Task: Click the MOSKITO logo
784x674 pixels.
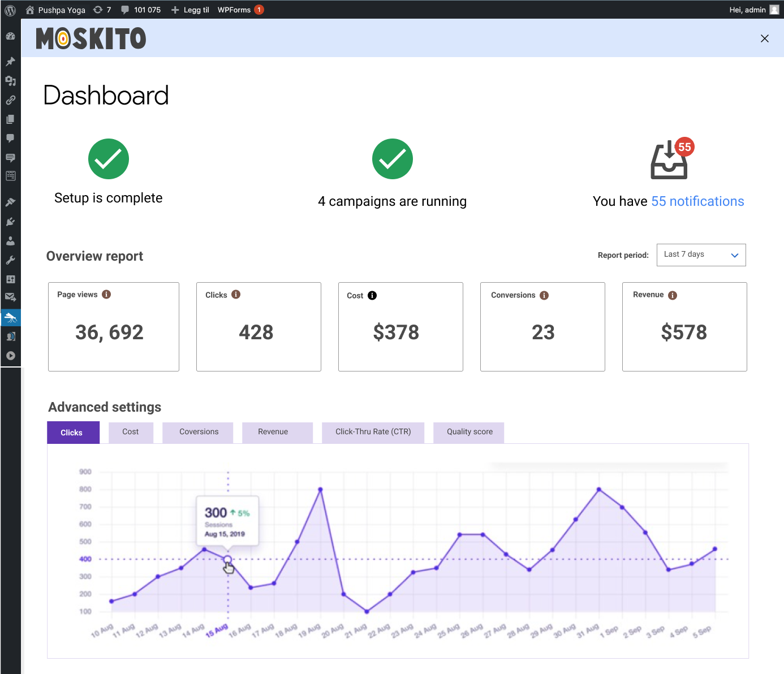Action: tap(91, 38)
